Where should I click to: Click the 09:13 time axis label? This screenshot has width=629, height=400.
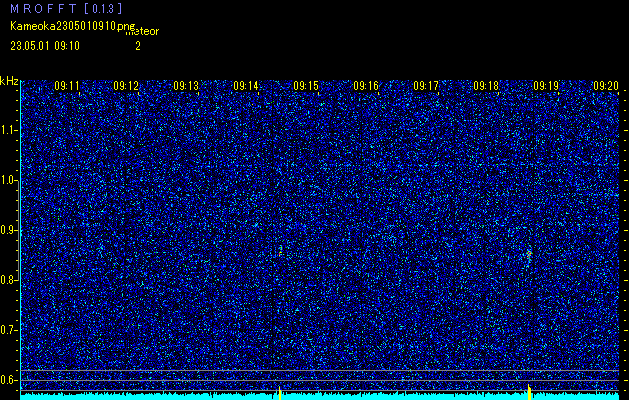click(186, 86)
